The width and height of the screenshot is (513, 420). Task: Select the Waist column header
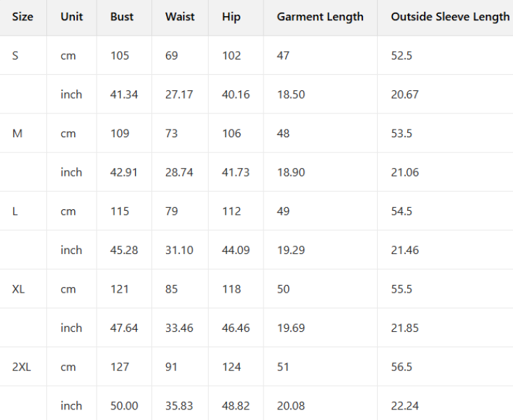180,17
